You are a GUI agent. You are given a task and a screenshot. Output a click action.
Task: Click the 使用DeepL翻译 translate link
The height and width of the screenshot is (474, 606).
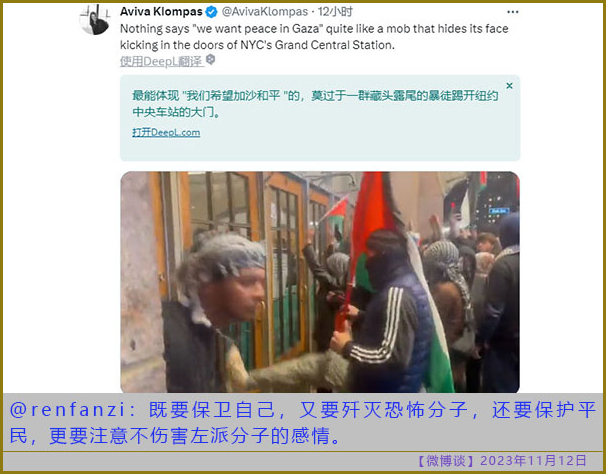(x=161, y=61)
